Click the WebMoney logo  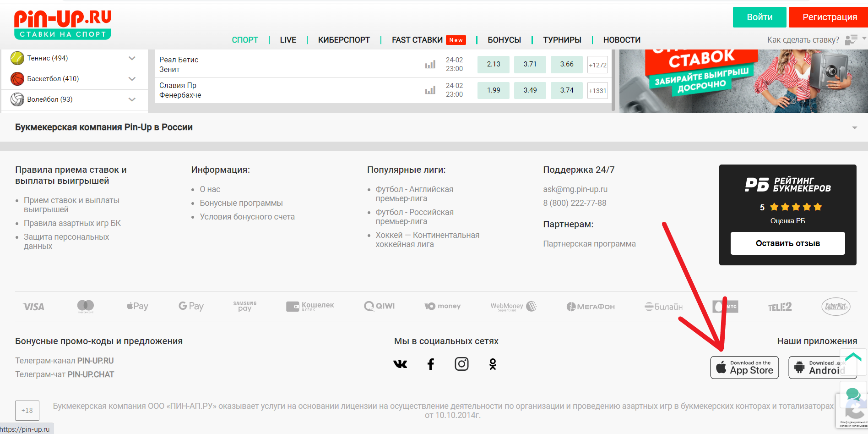(x=513, y=306)
